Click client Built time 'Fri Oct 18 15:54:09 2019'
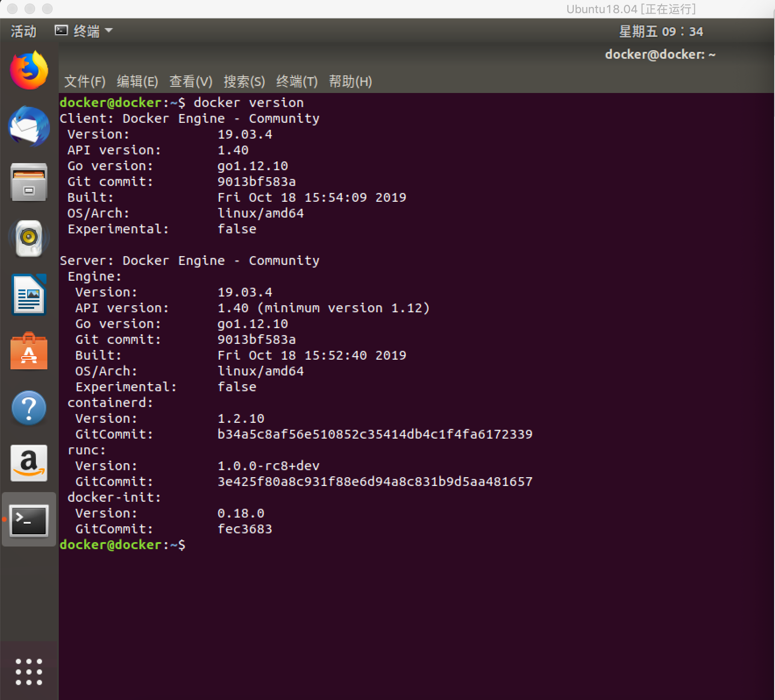This screenshot has height=700, width=775. [312, 197]
